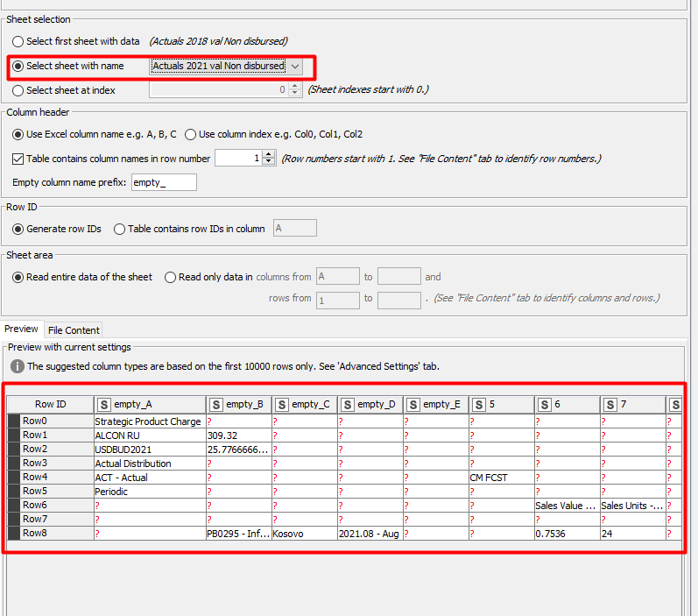Select 'Table contains row IDs in column' option

(x=119, y=229)
